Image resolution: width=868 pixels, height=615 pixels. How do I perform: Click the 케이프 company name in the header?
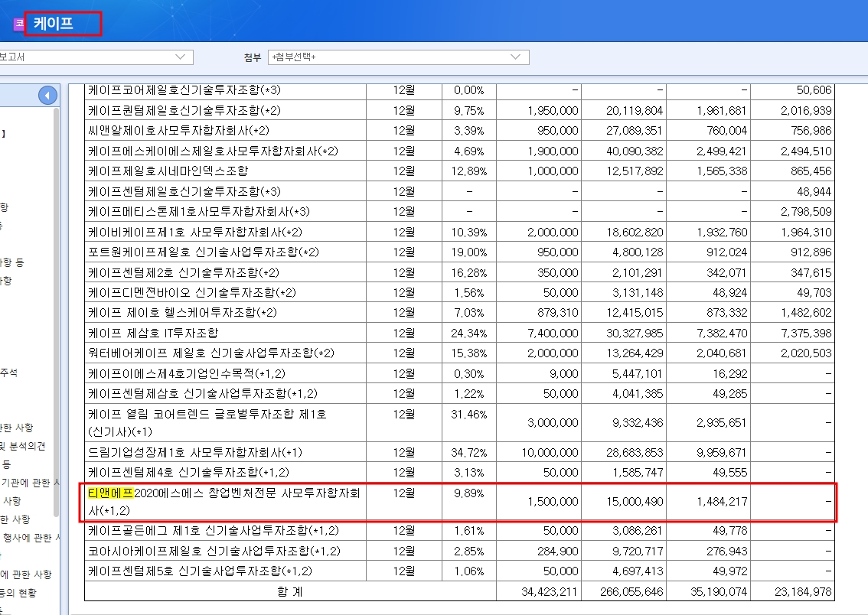[x=54, y=24]
